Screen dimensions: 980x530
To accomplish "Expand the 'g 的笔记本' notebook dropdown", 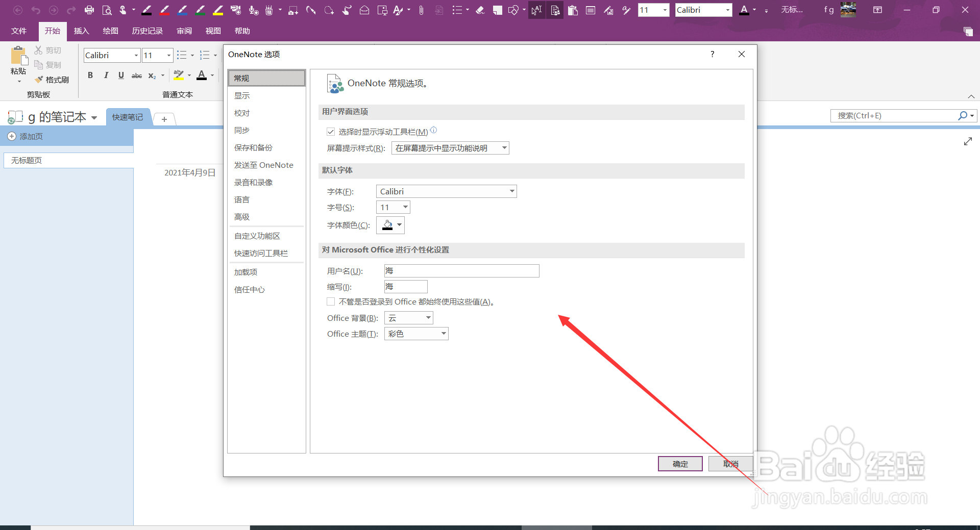I will (x=94, y=118).
